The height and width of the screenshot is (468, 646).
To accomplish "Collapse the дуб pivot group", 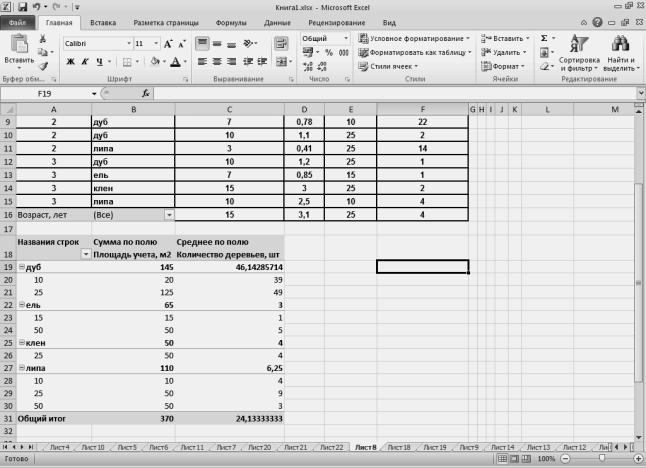I will click(22, 267).
